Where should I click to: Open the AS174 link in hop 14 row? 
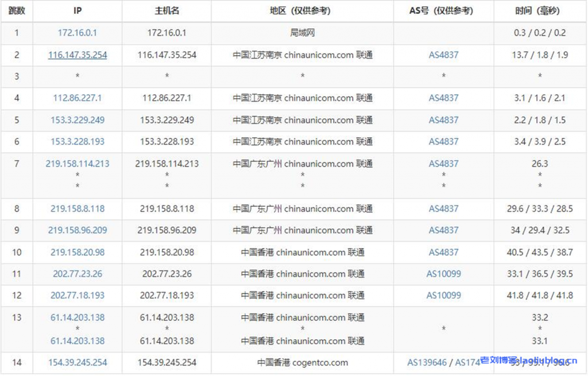click(x=466, y=363)
